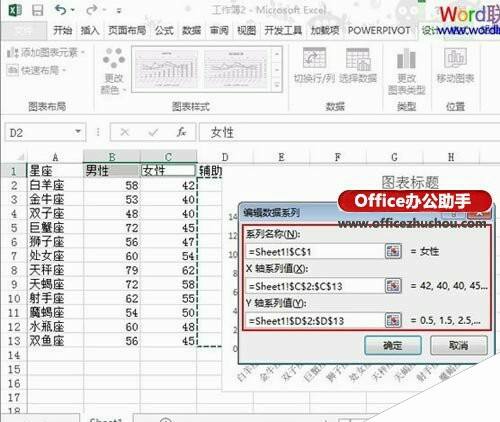500x422 pixels.
Task: Click the 天秤座 cell
Action: [55, 270]
